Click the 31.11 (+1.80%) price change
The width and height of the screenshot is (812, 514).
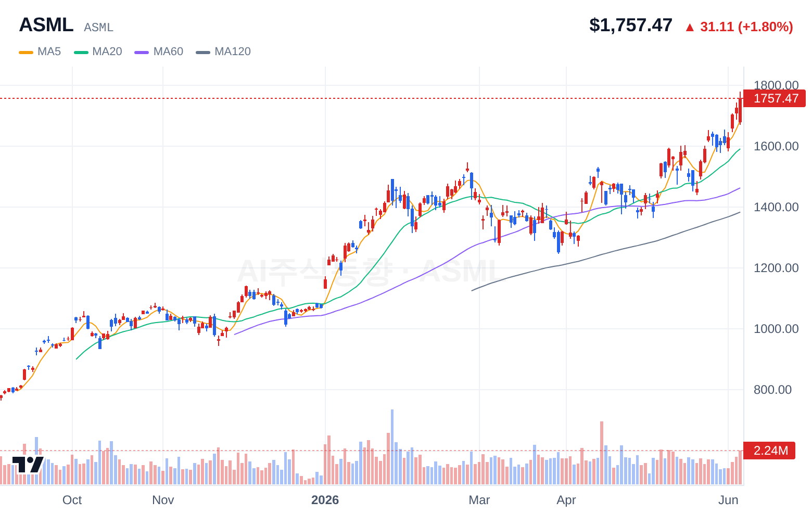pyautogui.click(x=746, y=27)
